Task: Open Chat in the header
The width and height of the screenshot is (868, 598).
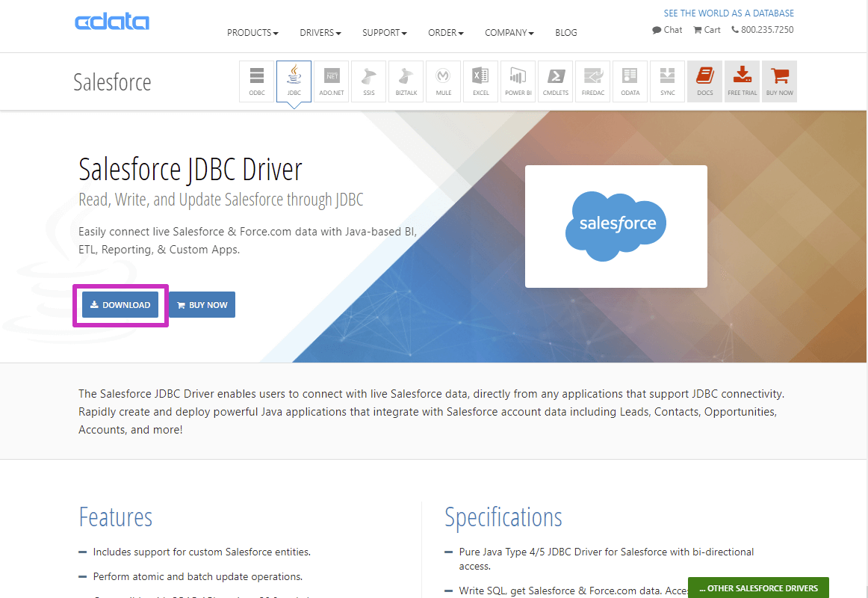Action: click(667, 30)
